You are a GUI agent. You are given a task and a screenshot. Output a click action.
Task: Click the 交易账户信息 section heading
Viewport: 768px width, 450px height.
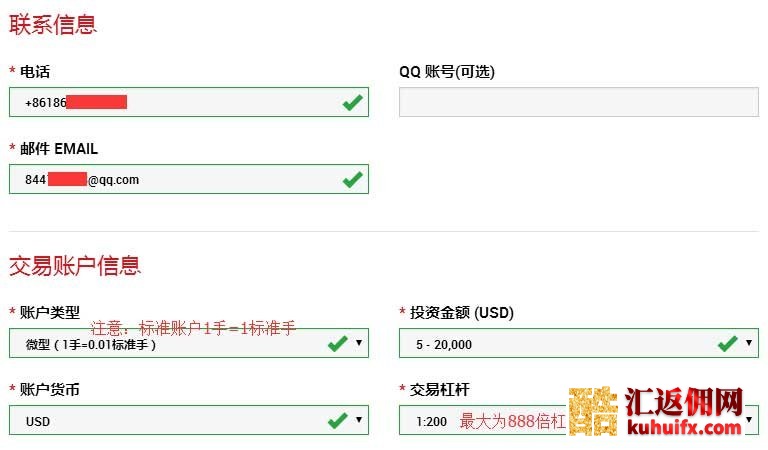click(75, 265)
